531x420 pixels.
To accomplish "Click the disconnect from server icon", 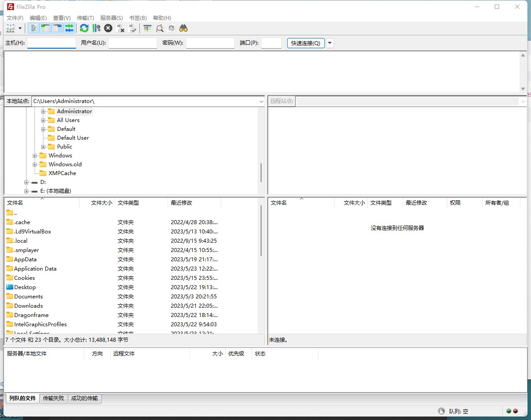I will pyautogui.click(x=120, y=28).
